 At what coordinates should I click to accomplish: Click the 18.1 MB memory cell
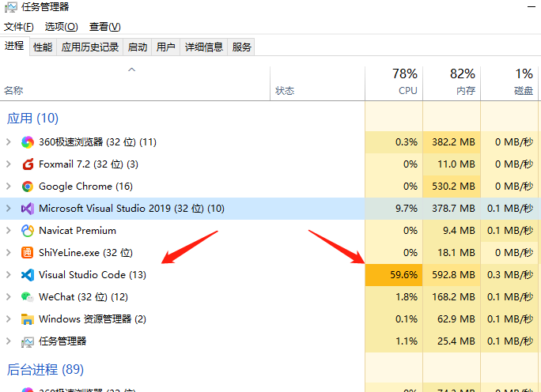452,253
